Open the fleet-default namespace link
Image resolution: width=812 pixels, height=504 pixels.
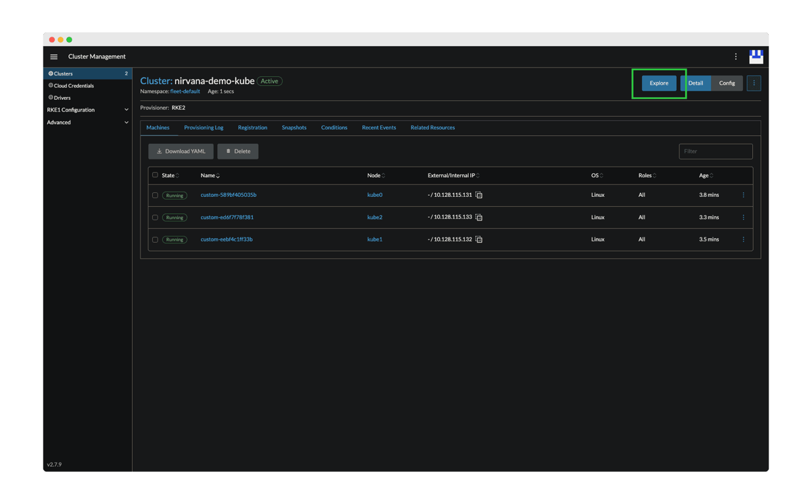185,92
